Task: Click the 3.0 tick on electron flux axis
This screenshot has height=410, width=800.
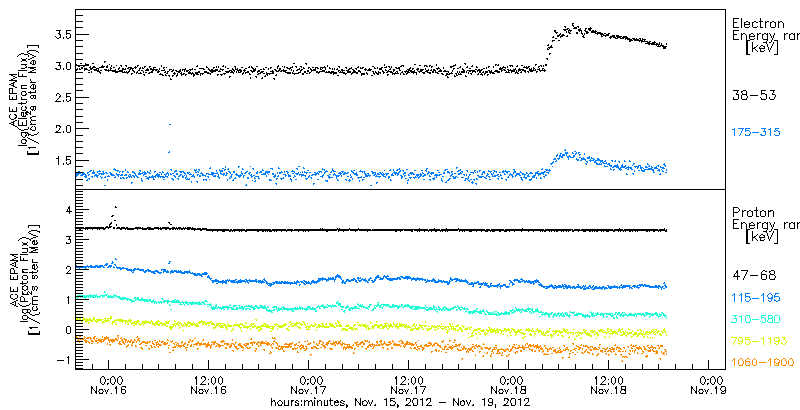Action: click(x=61, y=66)
